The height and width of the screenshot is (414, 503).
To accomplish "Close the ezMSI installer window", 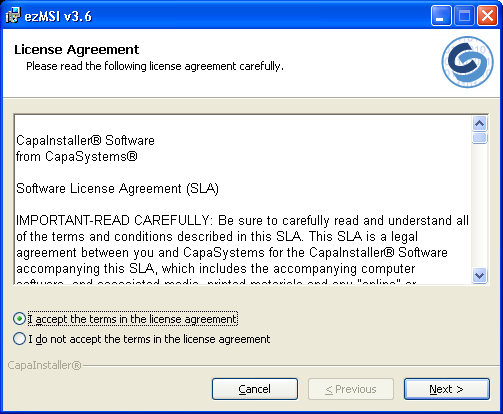I will 487,15.
